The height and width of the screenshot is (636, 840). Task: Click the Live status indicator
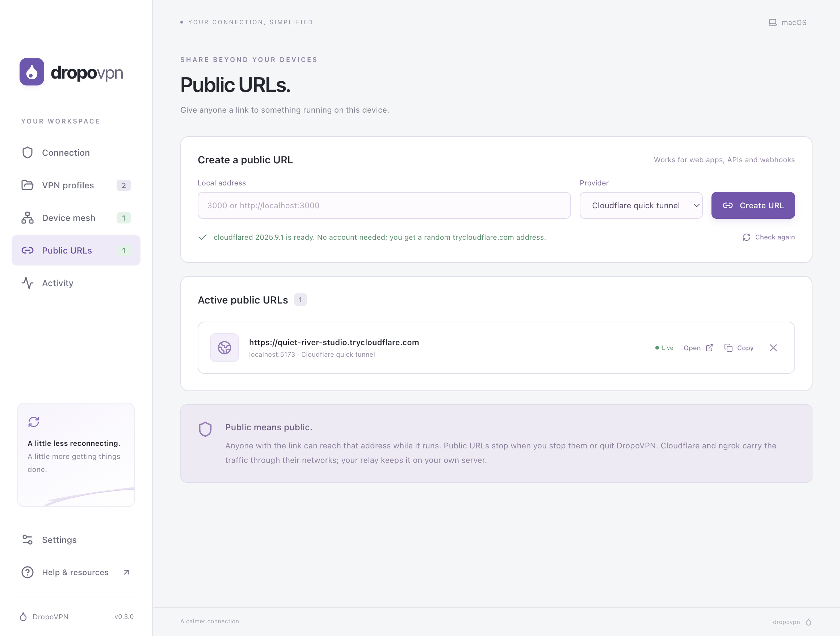coord(664,348)
